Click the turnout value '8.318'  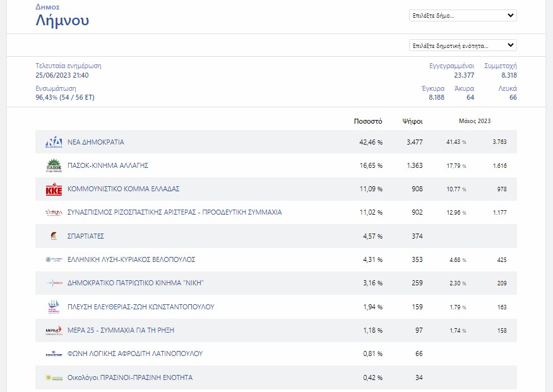pyautogui.click(x=509, y=75)
